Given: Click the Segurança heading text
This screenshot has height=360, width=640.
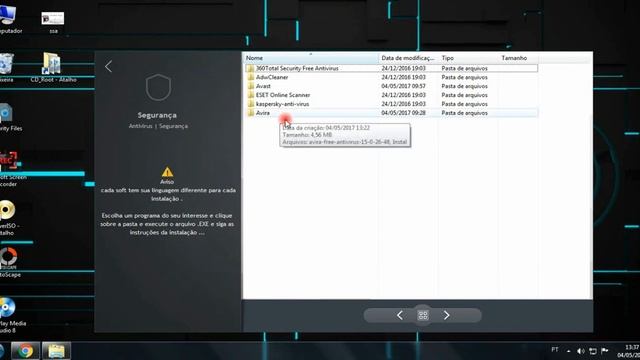Looking at the screenshot, I should pos(157,115).
